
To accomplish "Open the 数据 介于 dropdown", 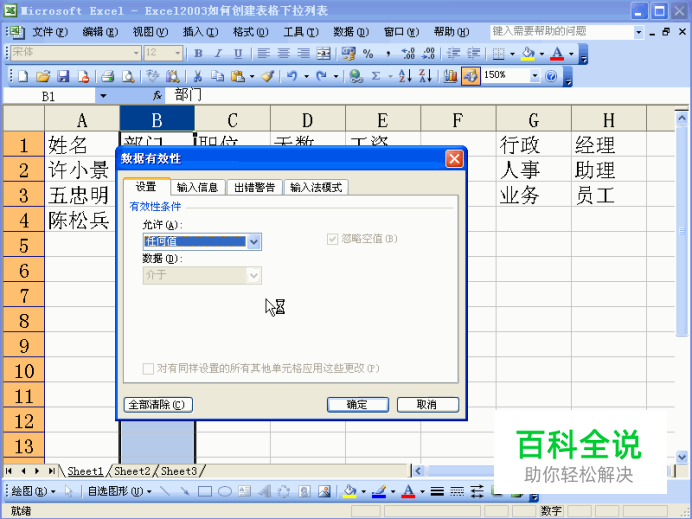I will (x=254, y=275).
